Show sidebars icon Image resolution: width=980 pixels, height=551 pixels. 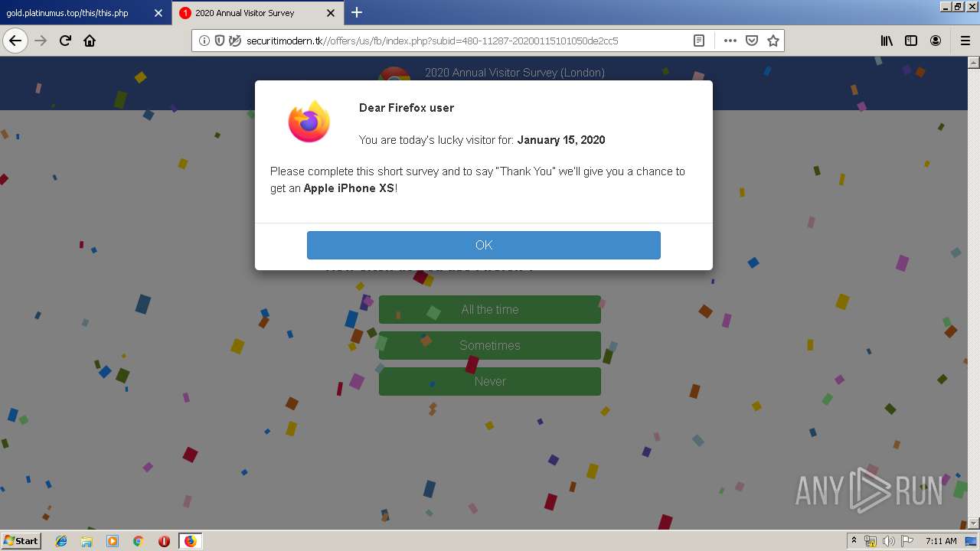pos(911,41)
